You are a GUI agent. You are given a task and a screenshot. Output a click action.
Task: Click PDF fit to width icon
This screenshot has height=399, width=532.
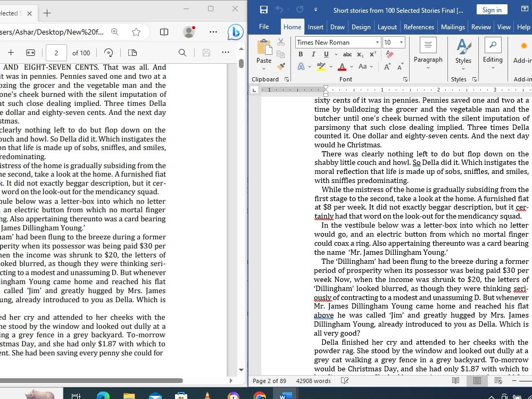pos(30,53)
